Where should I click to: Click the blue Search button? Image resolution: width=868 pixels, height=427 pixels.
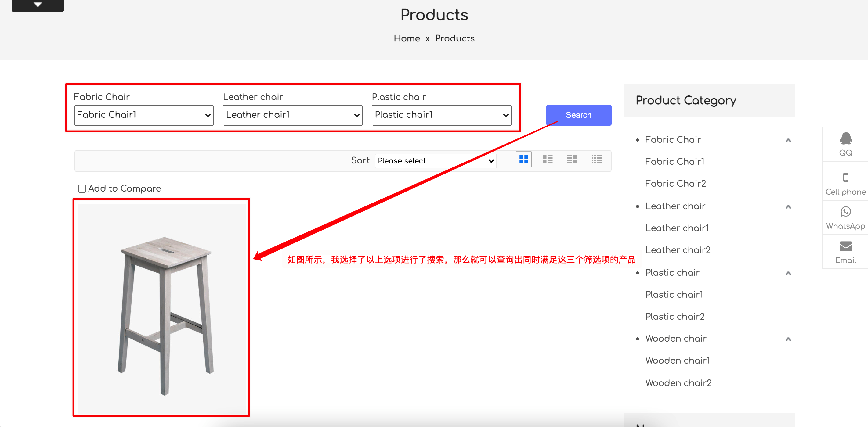tap(578, 115)
